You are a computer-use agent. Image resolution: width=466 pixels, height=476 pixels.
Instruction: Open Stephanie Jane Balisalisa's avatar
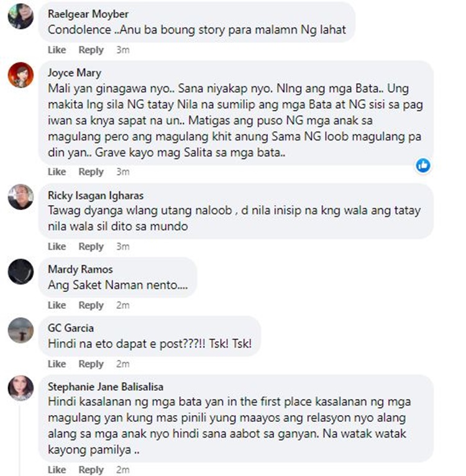[21, 388]
